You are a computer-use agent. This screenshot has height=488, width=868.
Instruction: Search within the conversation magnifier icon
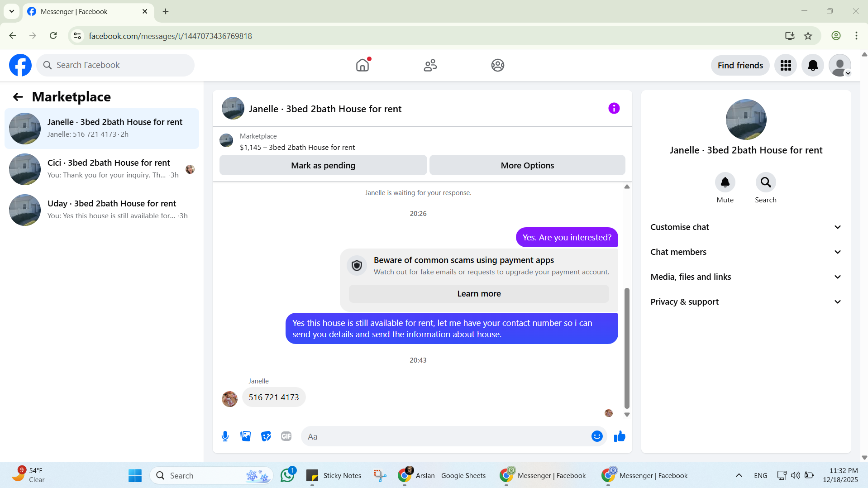click(766, 182)
